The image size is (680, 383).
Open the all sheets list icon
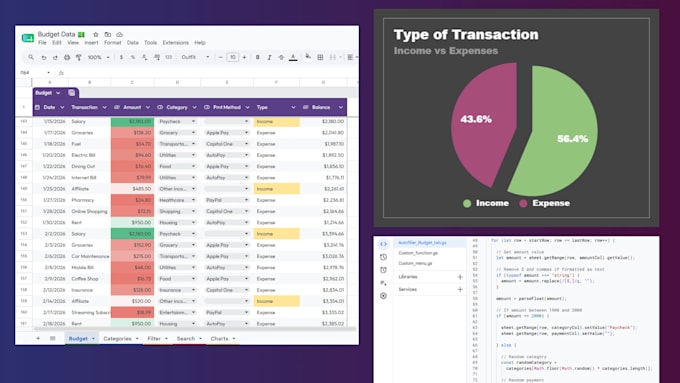[x=52, y=338]
